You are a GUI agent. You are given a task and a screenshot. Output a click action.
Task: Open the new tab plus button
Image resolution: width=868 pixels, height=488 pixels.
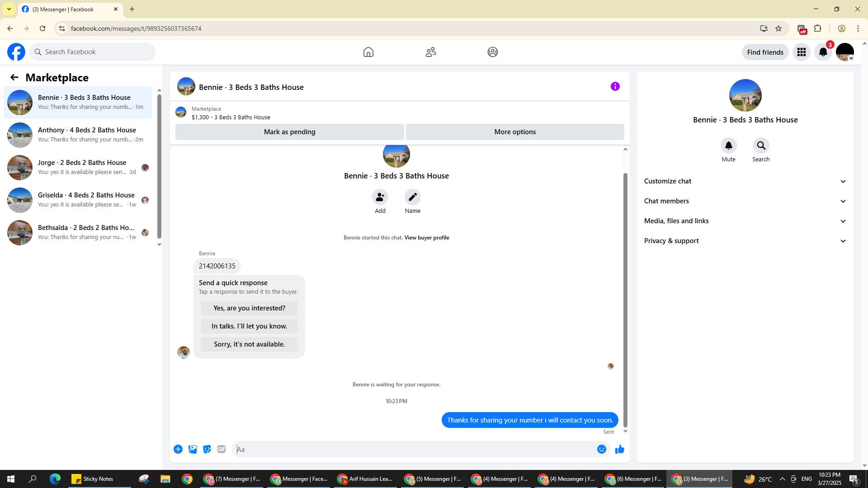click(x=132, y=9)
